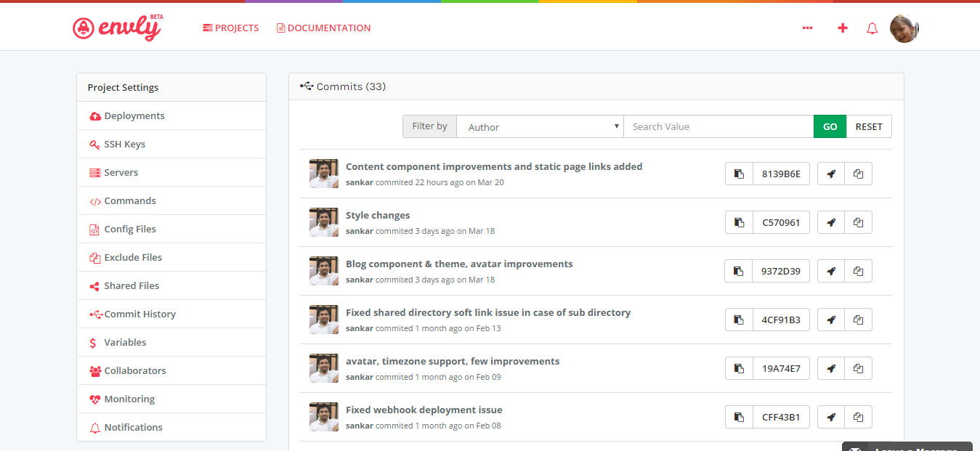The height and width of the screenshot is (451, 980).
Task: Click commit hash 8139B6E
Action: click(x=781, y=174)
